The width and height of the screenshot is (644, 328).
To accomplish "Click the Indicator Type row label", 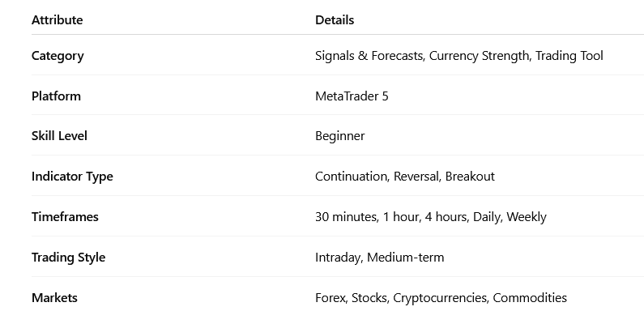I will (x=72, y=177).
